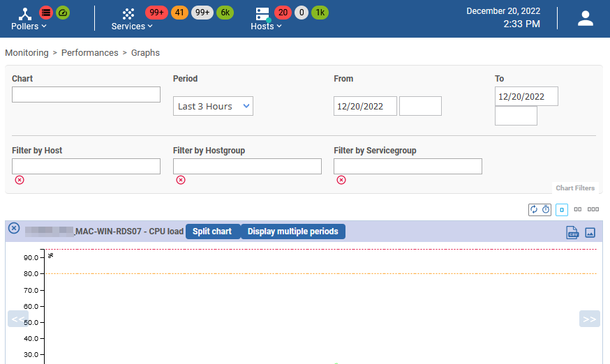The image size is (610, 364).
Task: Click the From time field
Action: coord(421,106)
